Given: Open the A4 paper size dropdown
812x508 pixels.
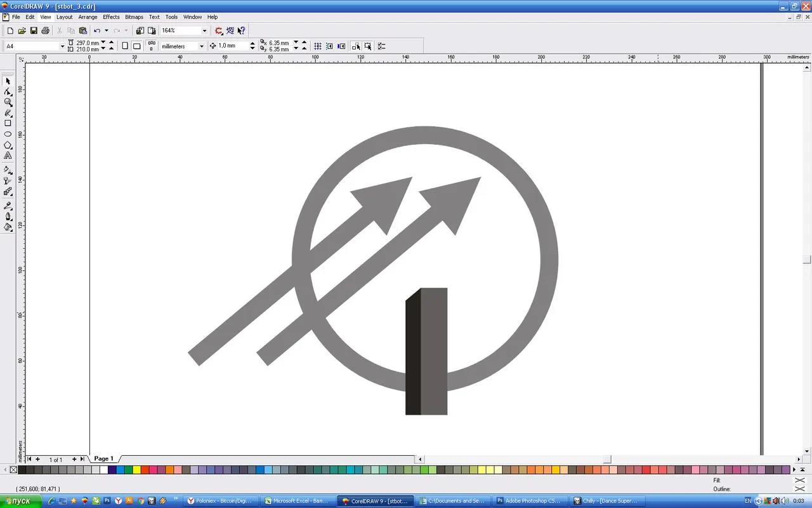Looking at the screenshot, I should click(62, 46).
